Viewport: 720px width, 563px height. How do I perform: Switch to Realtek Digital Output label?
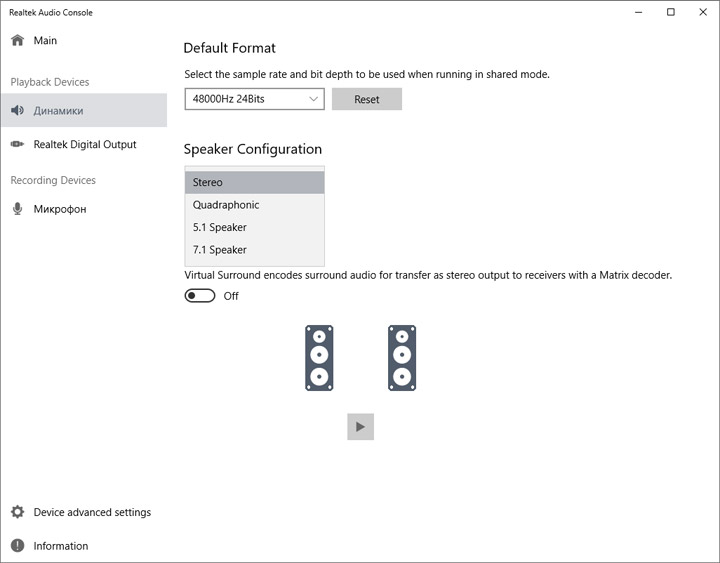[85, 145]
